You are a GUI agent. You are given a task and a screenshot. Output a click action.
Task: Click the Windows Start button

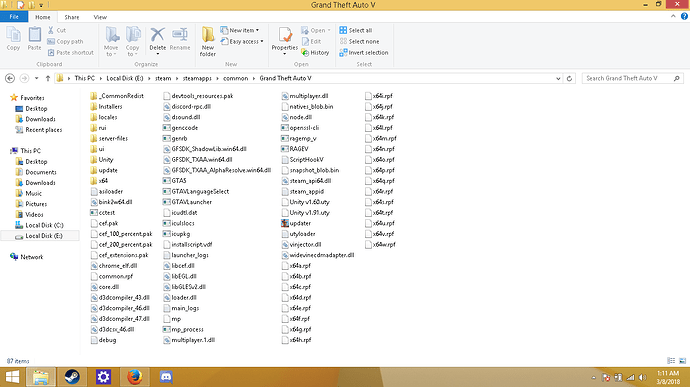click(x=12, y=377)
